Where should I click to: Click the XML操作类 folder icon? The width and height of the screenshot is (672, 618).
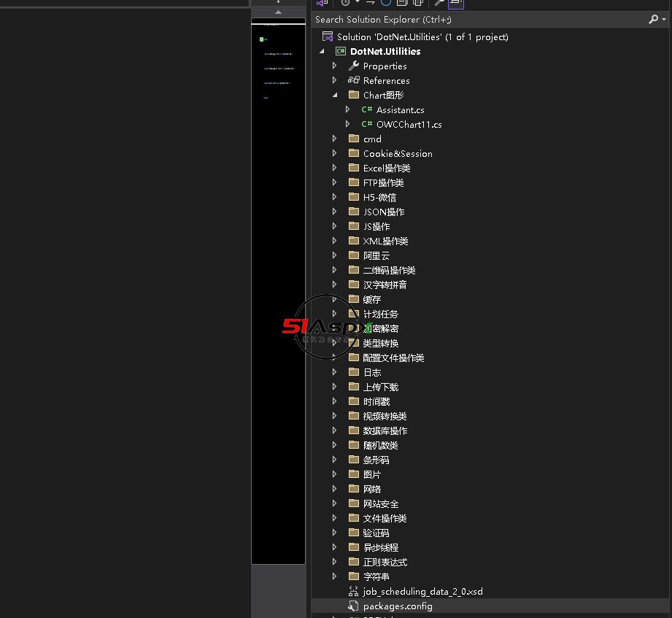354,240
